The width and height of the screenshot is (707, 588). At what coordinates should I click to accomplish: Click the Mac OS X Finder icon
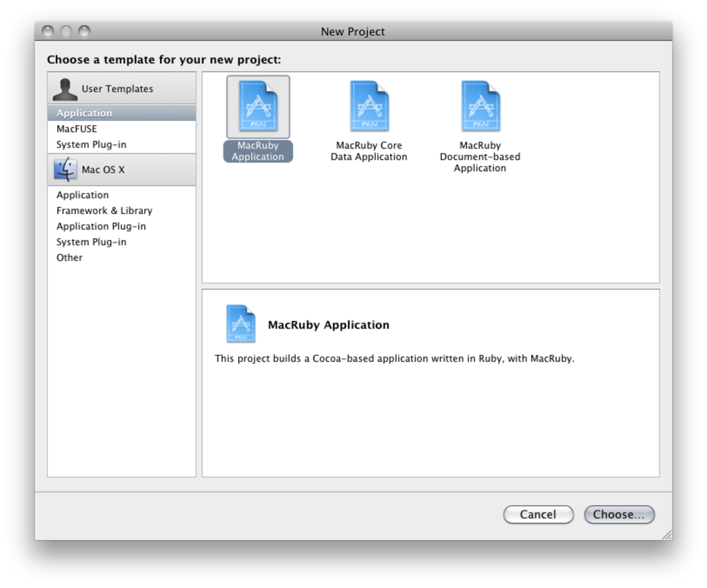click(x=65, y=170)
